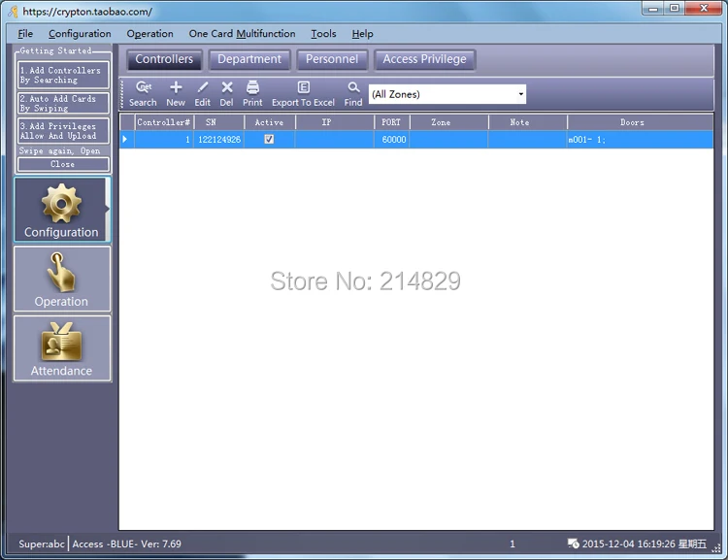Open One Card Multifunction menu

pos(242,34)
